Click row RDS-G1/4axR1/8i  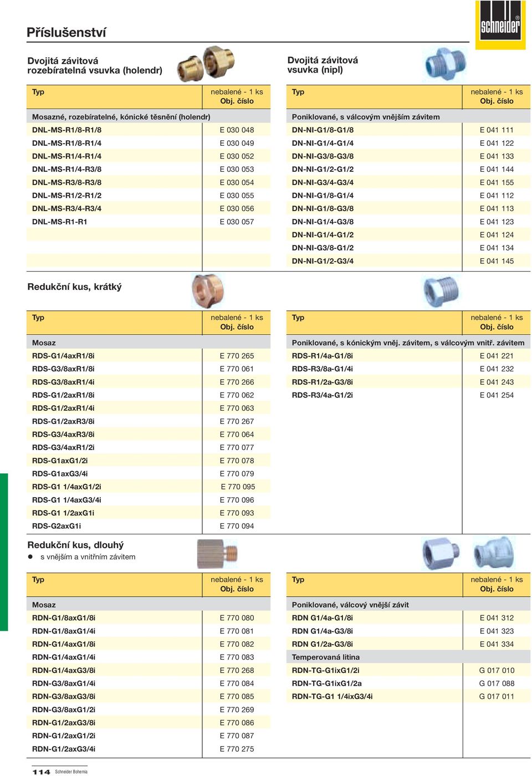tap(149, 356)
